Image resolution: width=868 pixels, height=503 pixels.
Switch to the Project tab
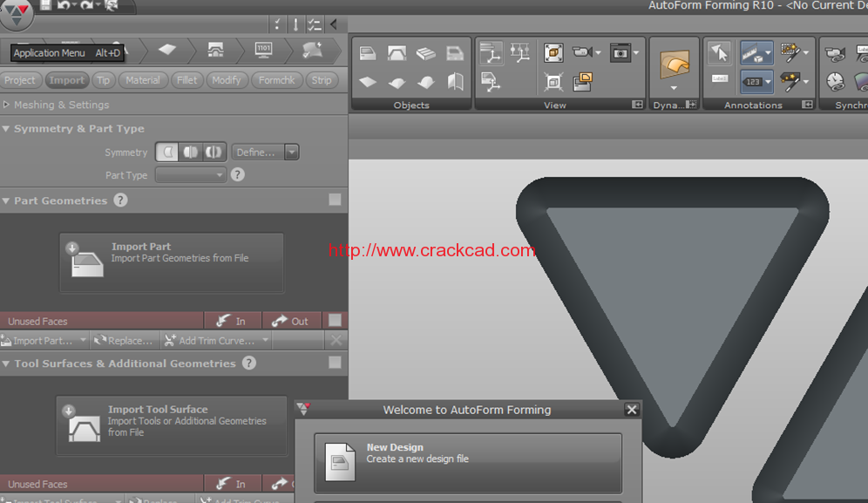pos(20,80)
